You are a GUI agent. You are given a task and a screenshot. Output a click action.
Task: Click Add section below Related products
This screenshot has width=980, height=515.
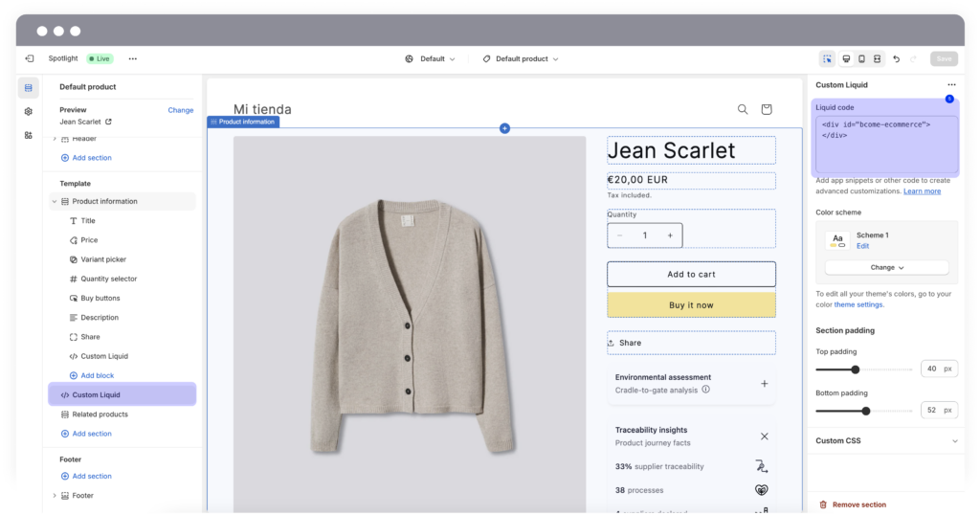click(86, 434)
